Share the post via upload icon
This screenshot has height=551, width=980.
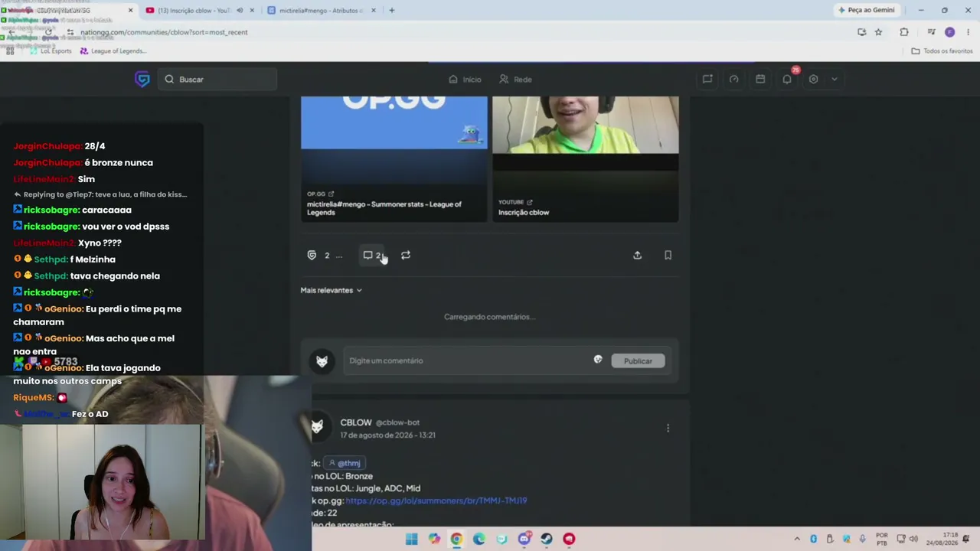(637, 255)
